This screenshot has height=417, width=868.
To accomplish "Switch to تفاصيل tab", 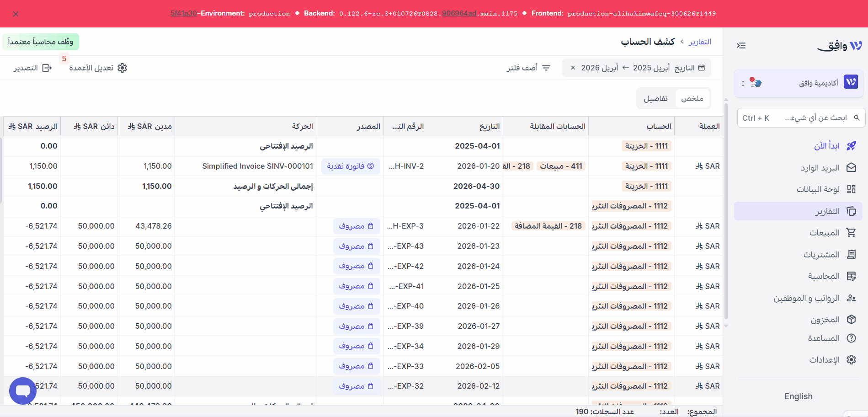I will [655, 98].
